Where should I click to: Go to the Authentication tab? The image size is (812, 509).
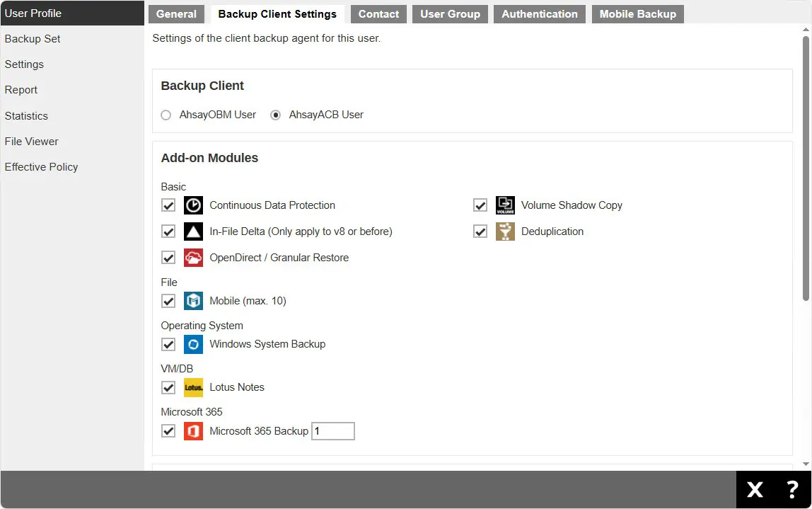[539, 14]
